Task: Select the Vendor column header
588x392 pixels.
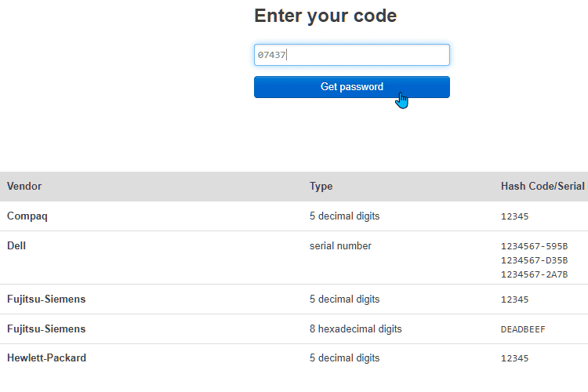Action: point(24,186)
